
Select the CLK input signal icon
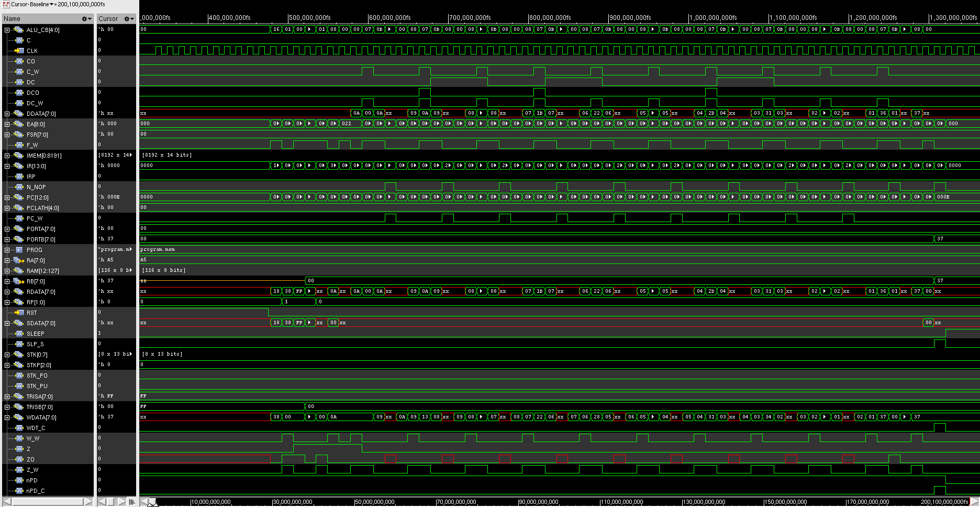[x=19, y=51]
